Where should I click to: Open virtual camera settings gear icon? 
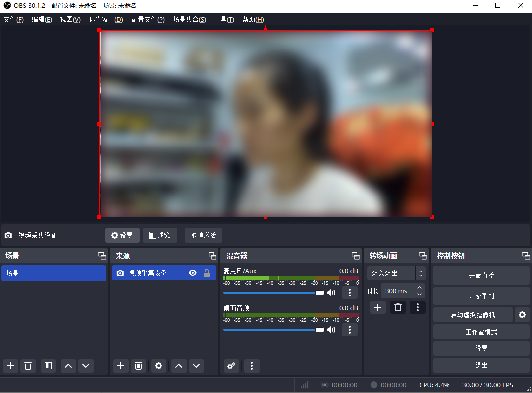point(522,315)
